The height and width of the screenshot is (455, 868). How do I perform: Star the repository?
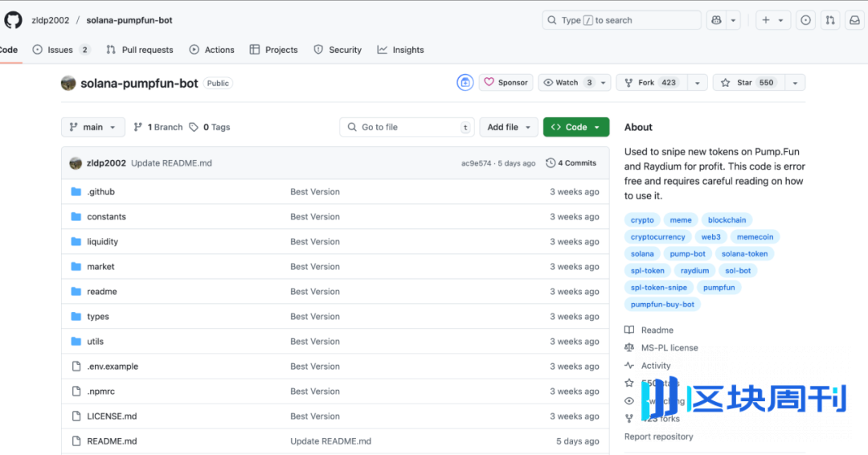tap(749, 83)
